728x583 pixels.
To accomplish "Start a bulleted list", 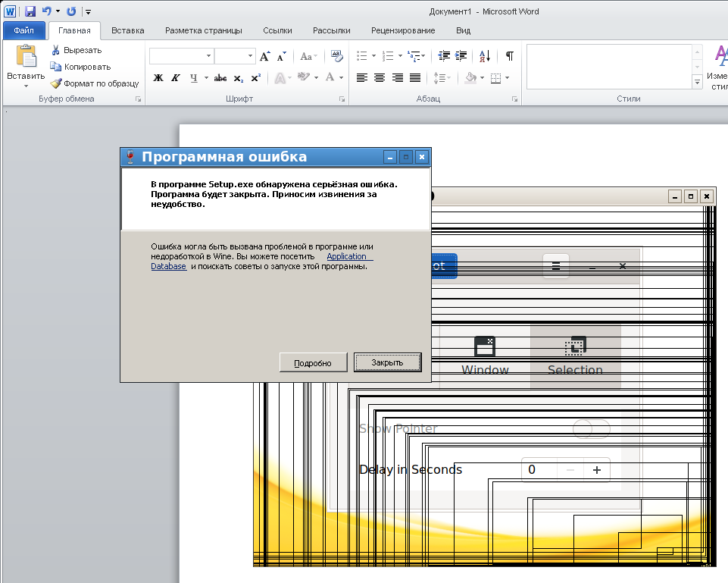I will point(362,56).
